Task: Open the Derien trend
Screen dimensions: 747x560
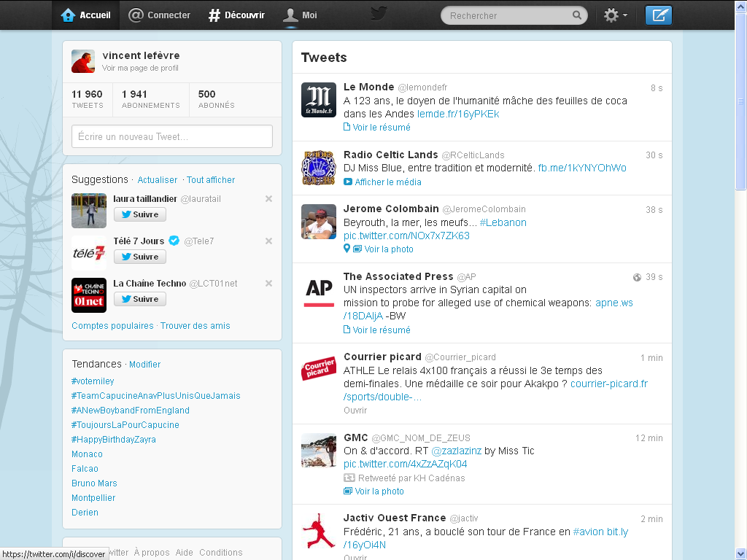Action: (85, 513)
